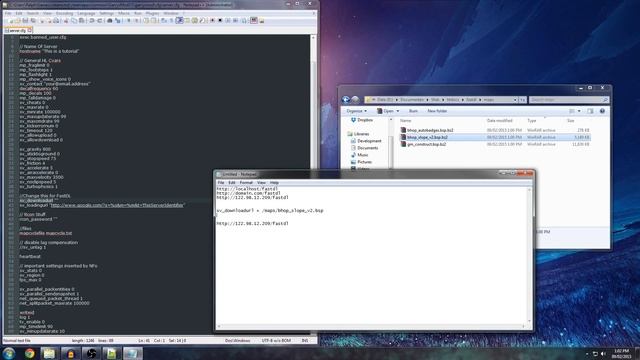Click the Burn button in Explorer
Image resolution: width=640 pixels, height=360 pixels.
[x=413, y=111]
